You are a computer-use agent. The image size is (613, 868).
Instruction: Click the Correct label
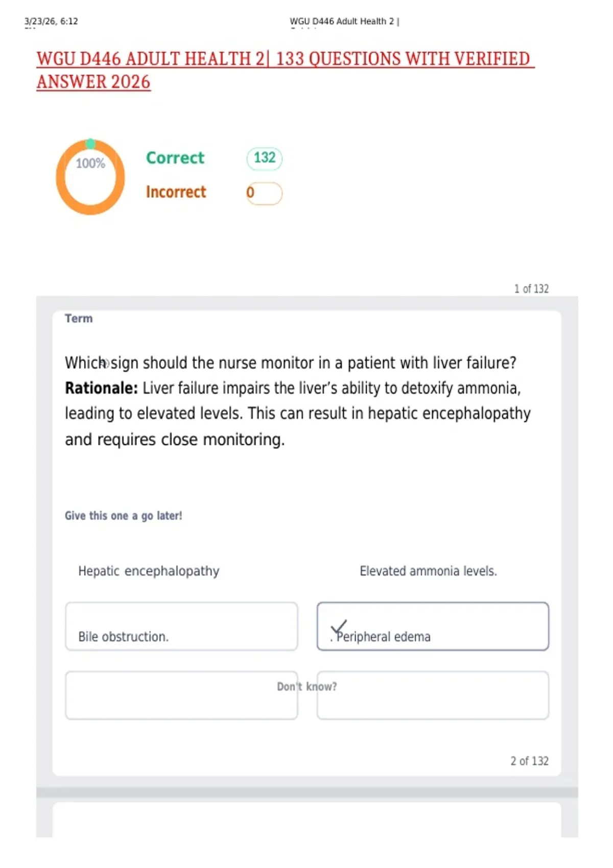pos(175,158)
